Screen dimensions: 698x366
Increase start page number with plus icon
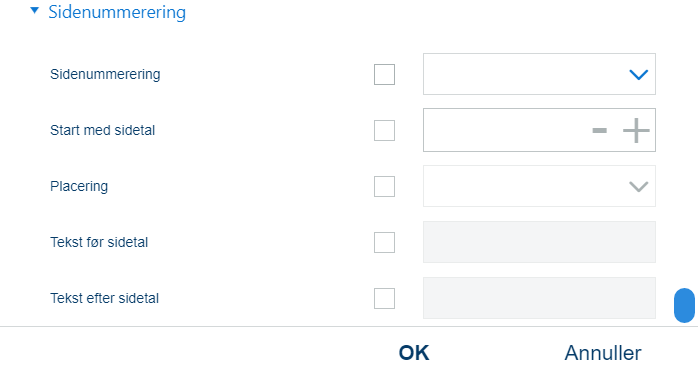click(636, 130)
